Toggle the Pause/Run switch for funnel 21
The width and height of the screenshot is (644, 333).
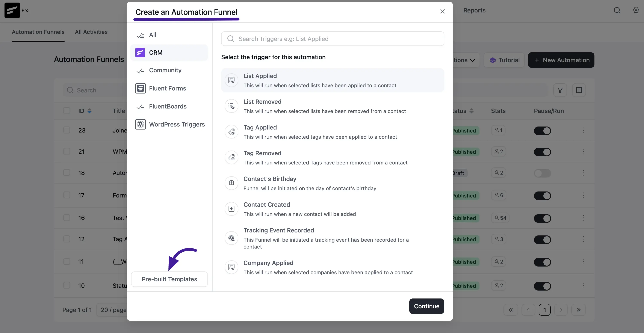pyautogui.click(x=543, y=152)
